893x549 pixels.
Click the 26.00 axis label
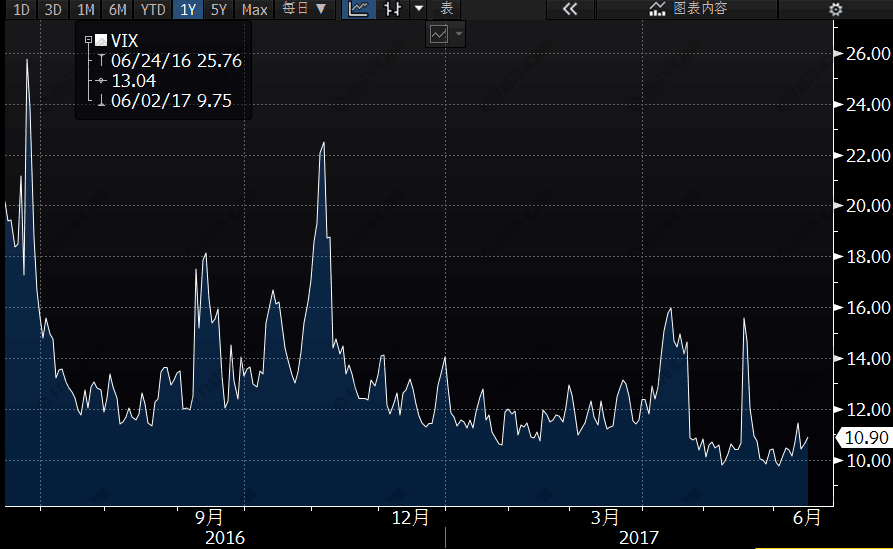pos(868,54)
